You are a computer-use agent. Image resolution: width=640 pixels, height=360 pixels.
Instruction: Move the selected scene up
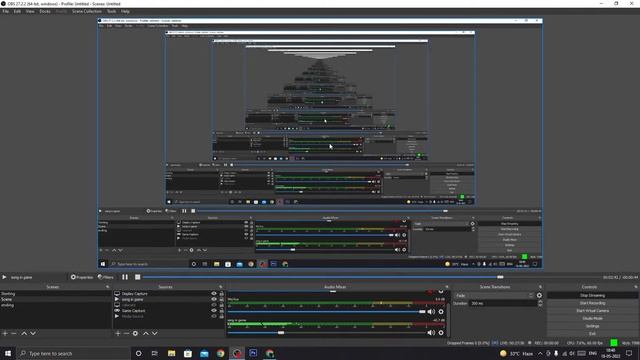[24, 333]
